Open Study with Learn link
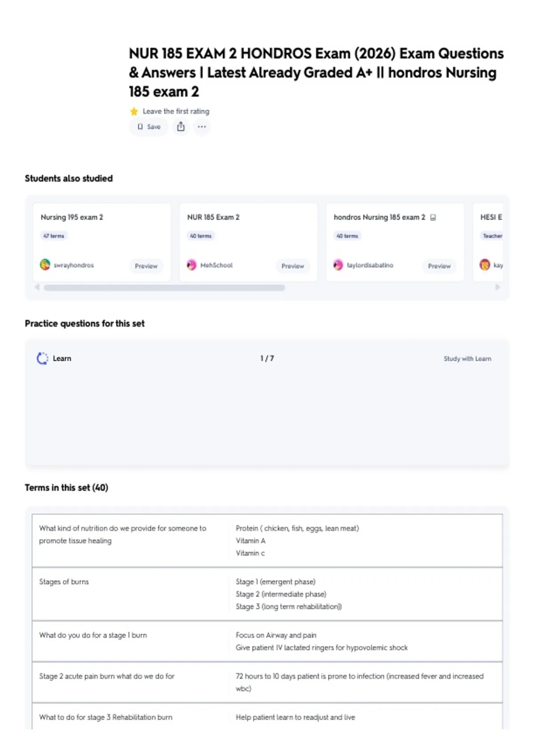The width and height of the screenshot is (534, 756). point(467,358)
